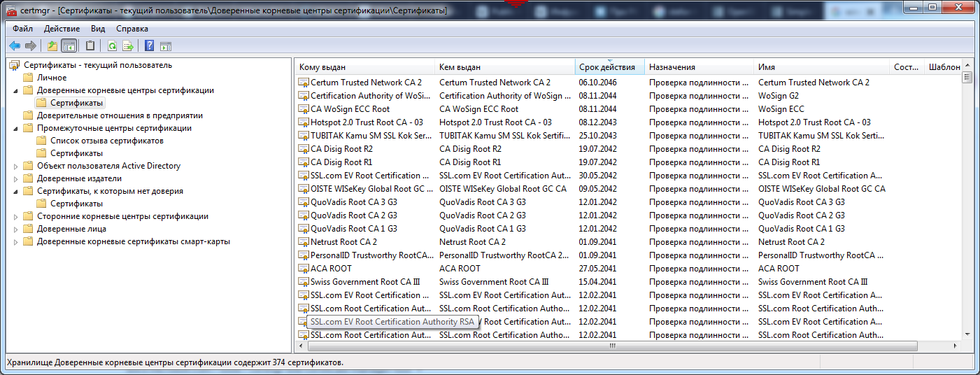Open the Файл menu

[22, 29]
